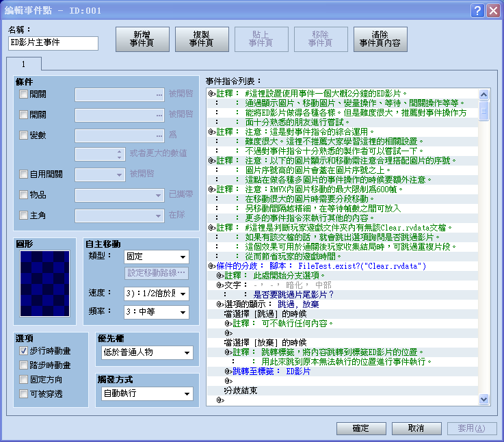Select the 註釋 line 可不執行任何內容
The image size is (504, 442).
[343, 324]
